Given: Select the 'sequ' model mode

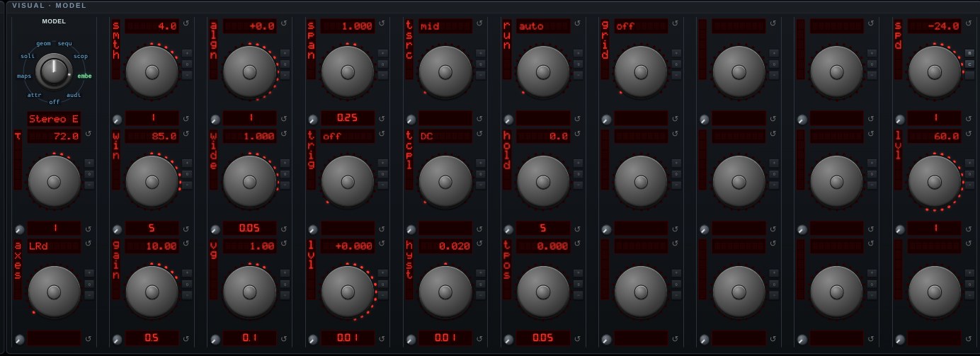Looking at the screenshot, I should coord(64,44).
